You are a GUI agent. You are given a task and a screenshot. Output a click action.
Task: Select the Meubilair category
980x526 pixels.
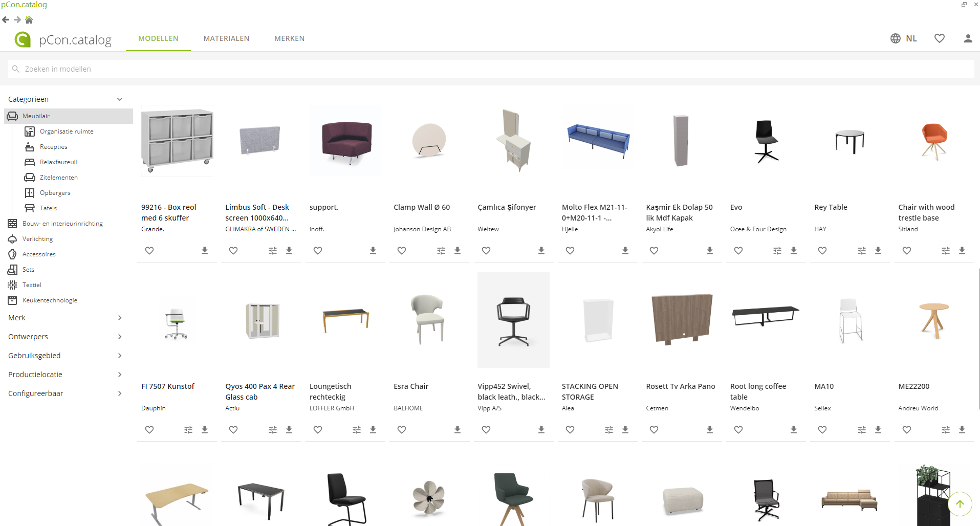[69, 116]
